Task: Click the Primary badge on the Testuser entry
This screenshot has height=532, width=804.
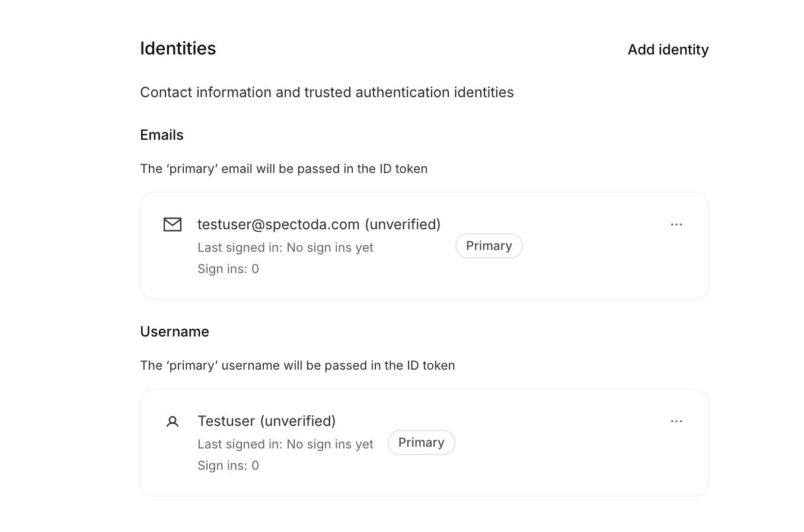Action: 421,443
